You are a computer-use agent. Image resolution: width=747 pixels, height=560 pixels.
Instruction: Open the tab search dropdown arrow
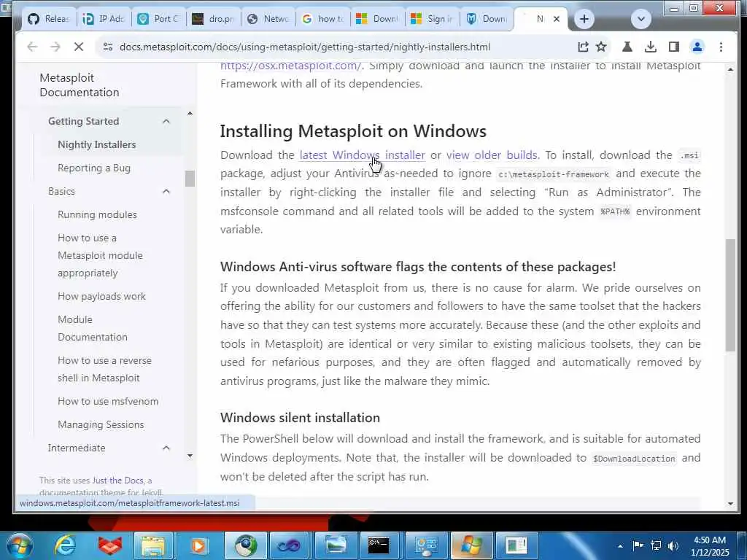[640, 19]
